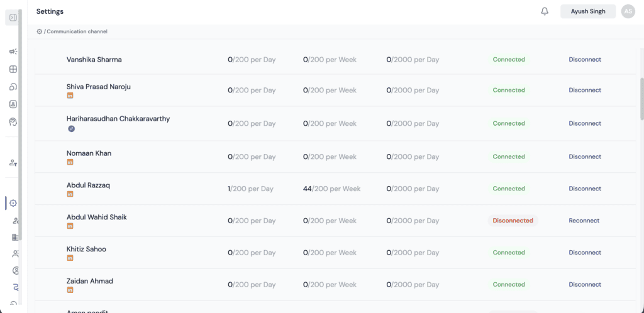This screenshot has width=644, height=313.
Task: Open the Ayush Singh account button
Action: click(x=587, y=11)
